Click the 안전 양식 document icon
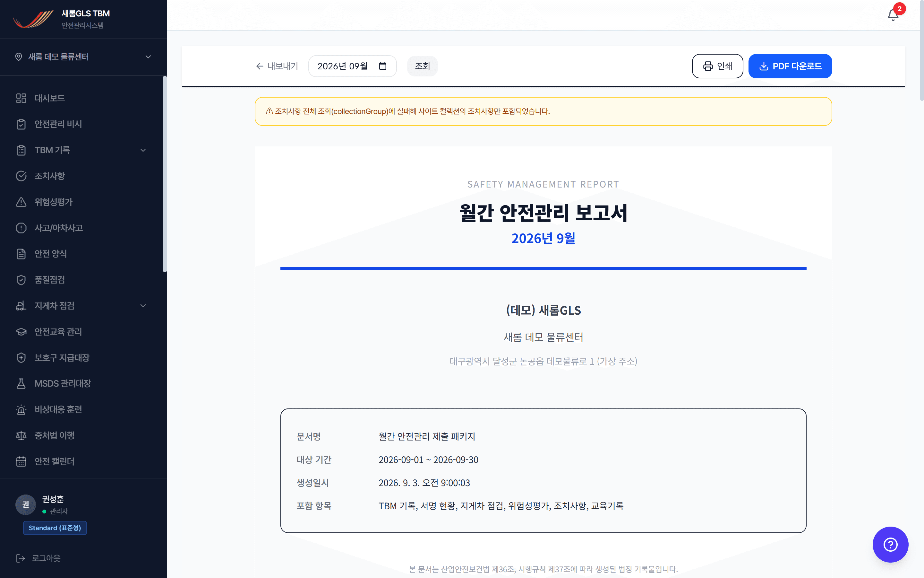The image size is (924, 578). coord(21,254)
